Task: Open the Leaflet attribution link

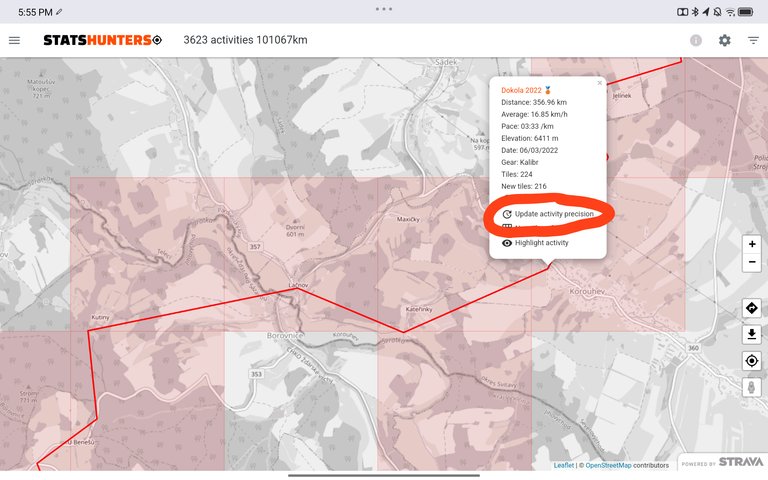Action: click(565, 465)
